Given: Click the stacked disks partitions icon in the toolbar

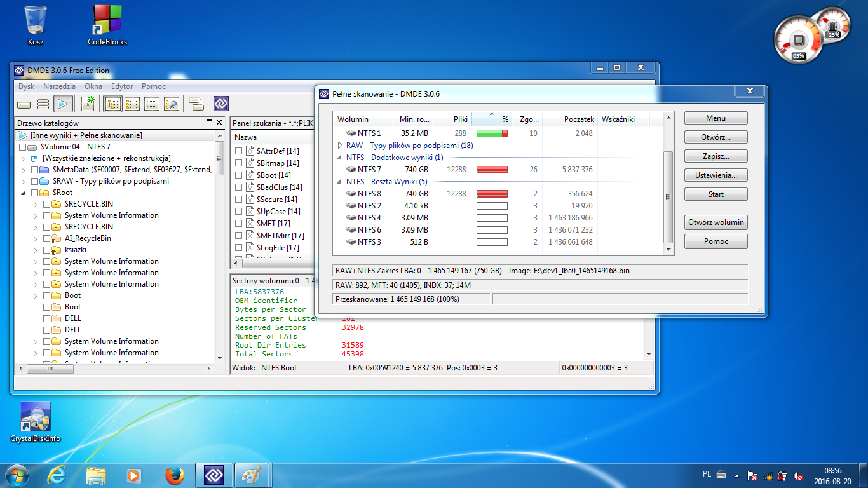Looking at the screenshot, I should [x=43, y=104].
